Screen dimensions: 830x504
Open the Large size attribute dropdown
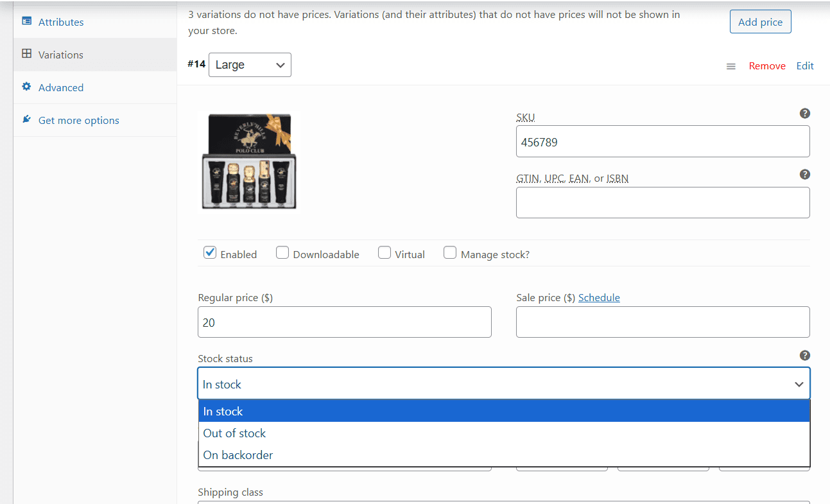pos(250,65)
